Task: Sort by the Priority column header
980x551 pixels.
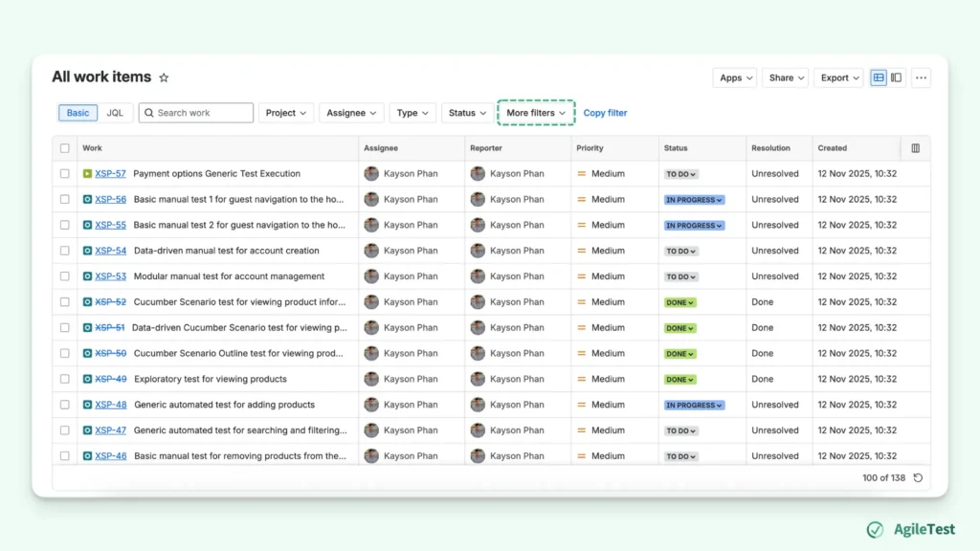Action: 590,148
